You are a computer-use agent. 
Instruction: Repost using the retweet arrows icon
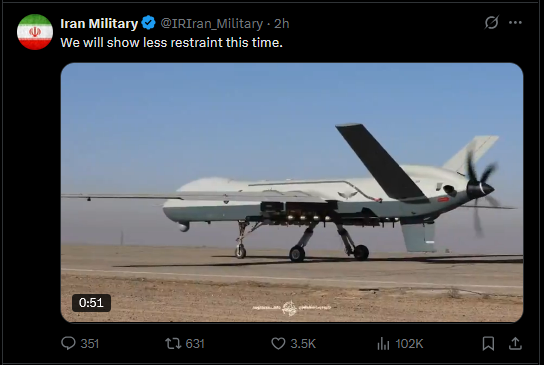173,343
